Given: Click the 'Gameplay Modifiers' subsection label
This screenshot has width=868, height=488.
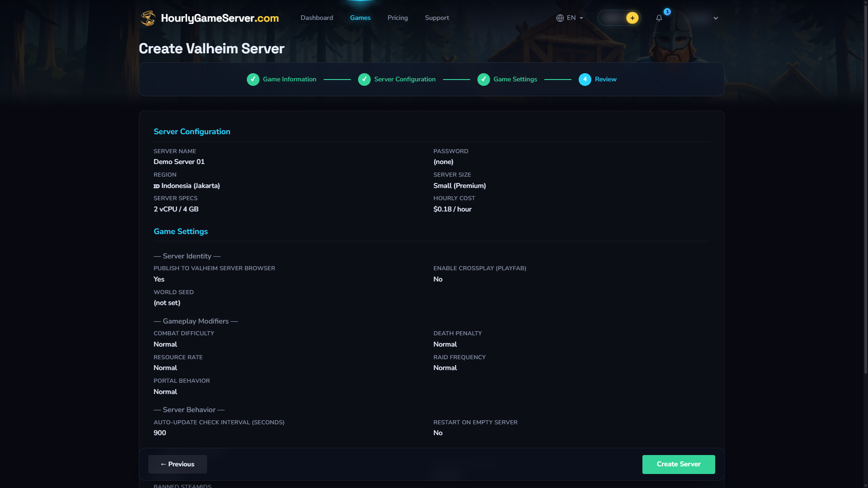Looking at the screenshot, I should 196,321.
